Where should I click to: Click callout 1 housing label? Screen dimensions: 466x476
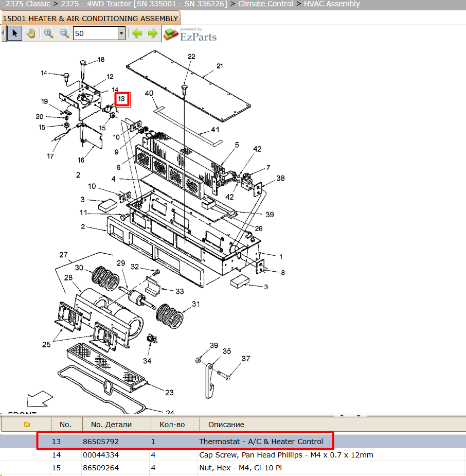coord(281,256)
